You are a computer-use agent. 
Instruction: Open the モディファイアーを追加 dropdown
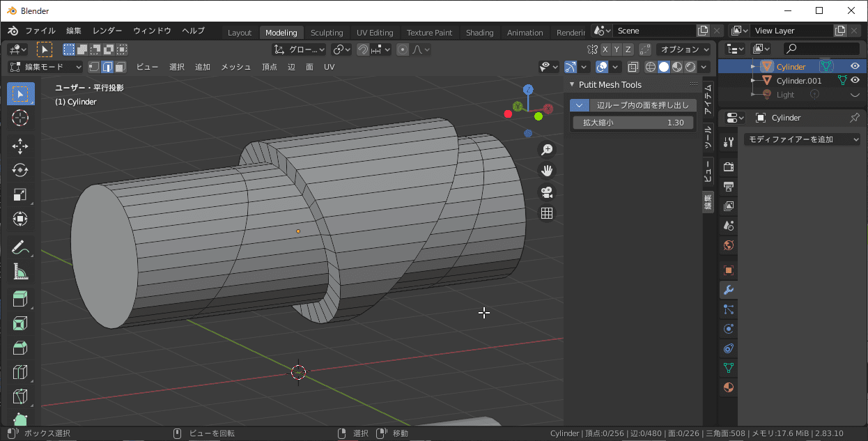pyautogui.click(x=803, y=139)
